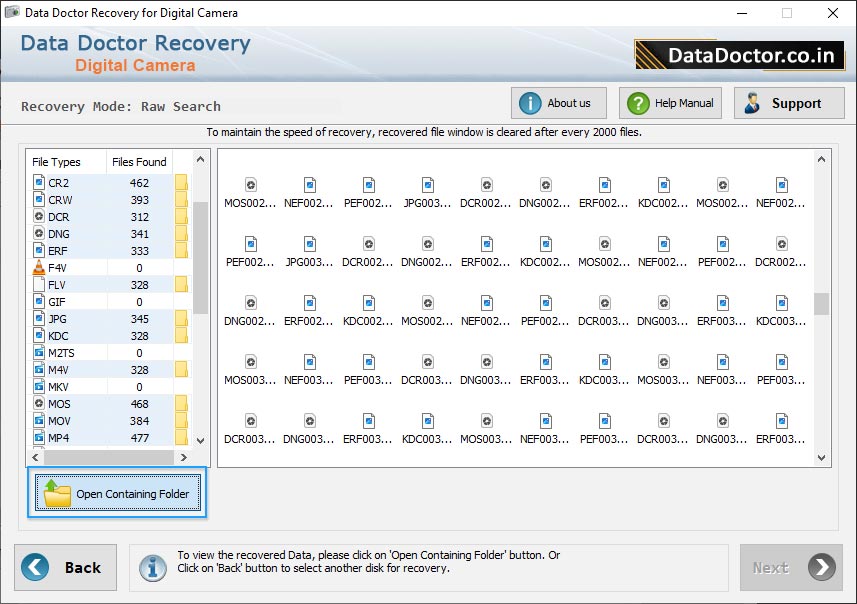Viewport: 857px width, 604px height.
Task: Click the DataDoctor.co.in logo banner
Action: pyautogui.click(x=738, y=55)
